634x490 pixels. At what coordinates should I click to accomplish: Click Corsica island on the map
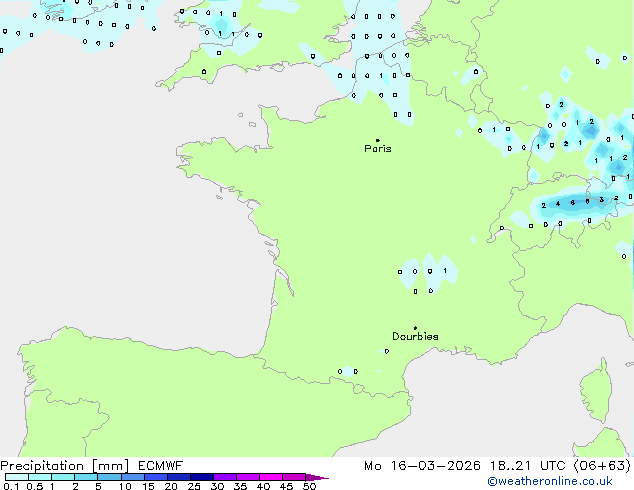pos(600,388)
